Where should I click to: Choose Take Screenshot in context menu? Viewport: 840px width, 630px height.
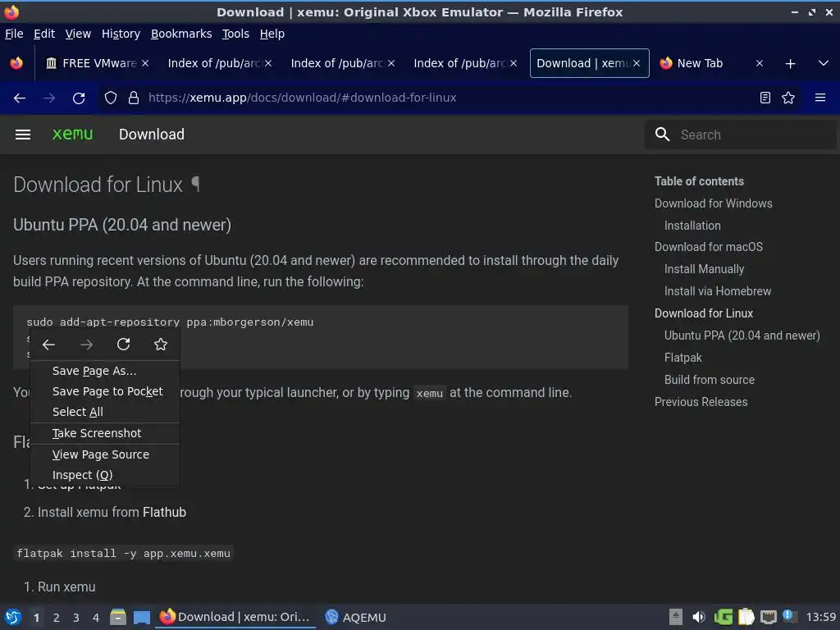tap(97, 433)
